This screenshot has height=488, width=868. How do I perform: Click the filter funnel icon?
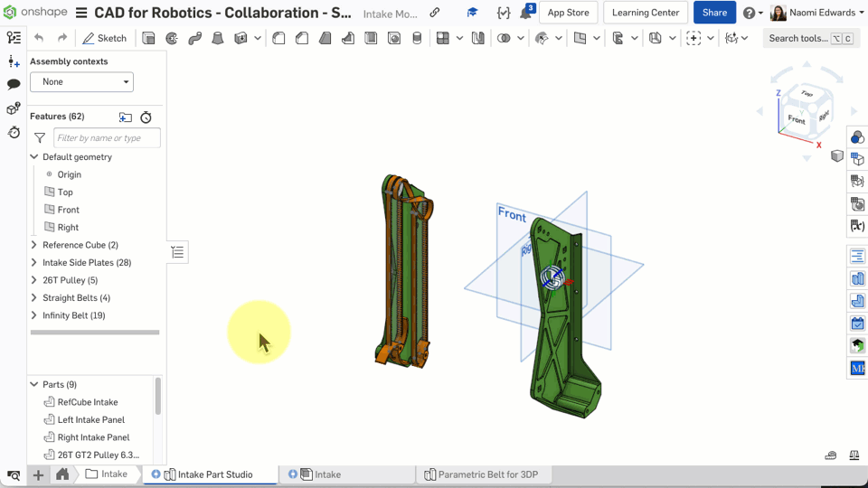tap(40, 138)
